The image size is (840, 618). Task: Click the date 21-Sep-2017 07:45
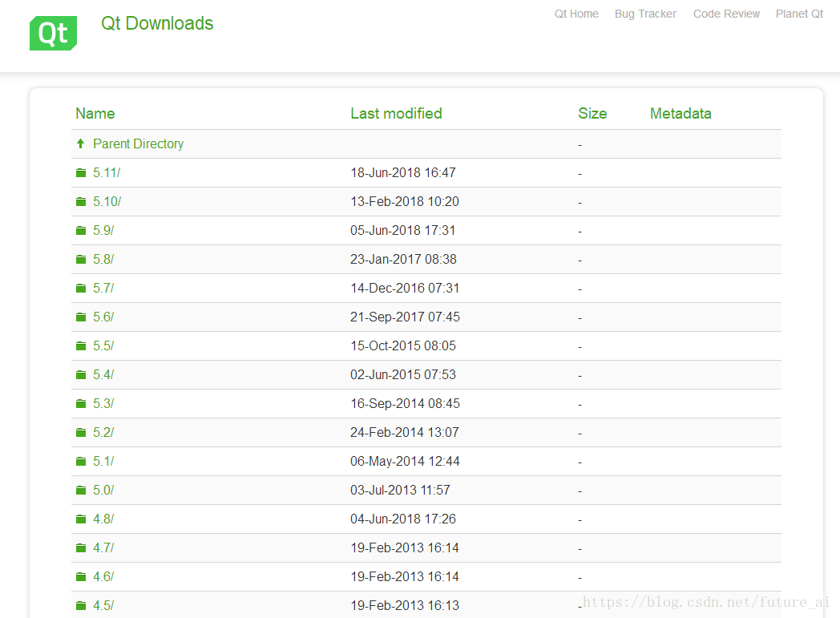[405, 317]
